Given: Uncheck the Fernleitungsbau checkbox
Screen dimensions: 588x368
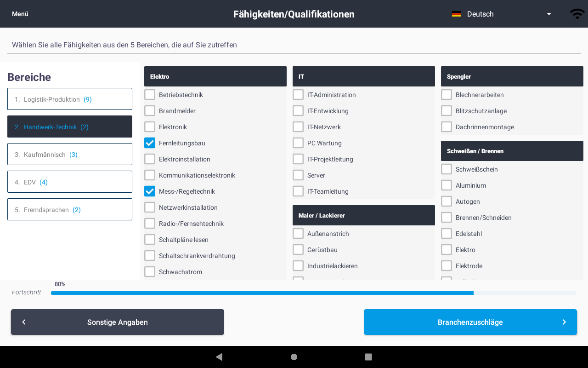Looking at the screenshot, I should pos(150,143).
